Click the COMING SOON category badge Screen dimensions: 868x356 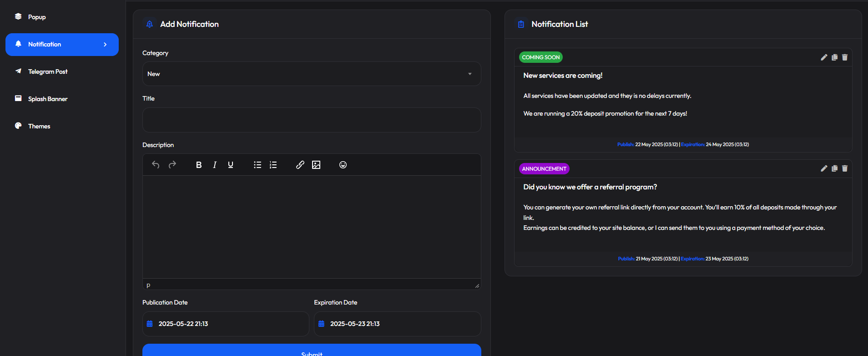pyautogui.click(x=541, y=57)
